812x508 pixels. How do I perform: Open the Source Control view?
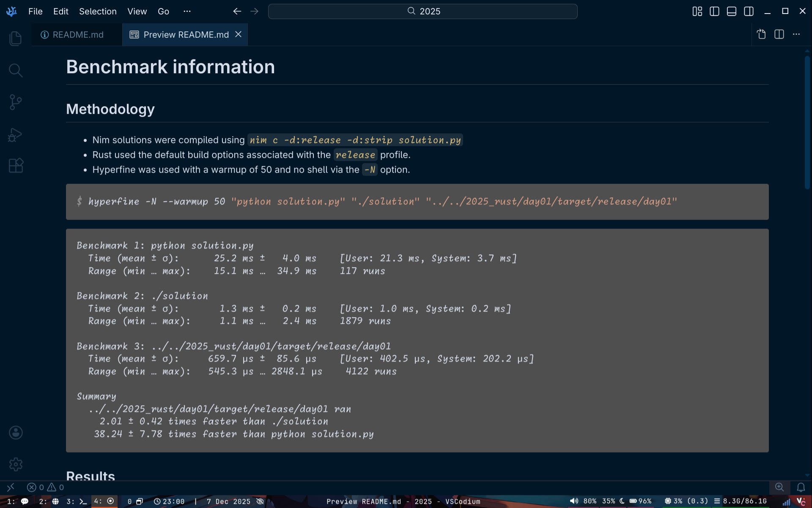(16, 102)
